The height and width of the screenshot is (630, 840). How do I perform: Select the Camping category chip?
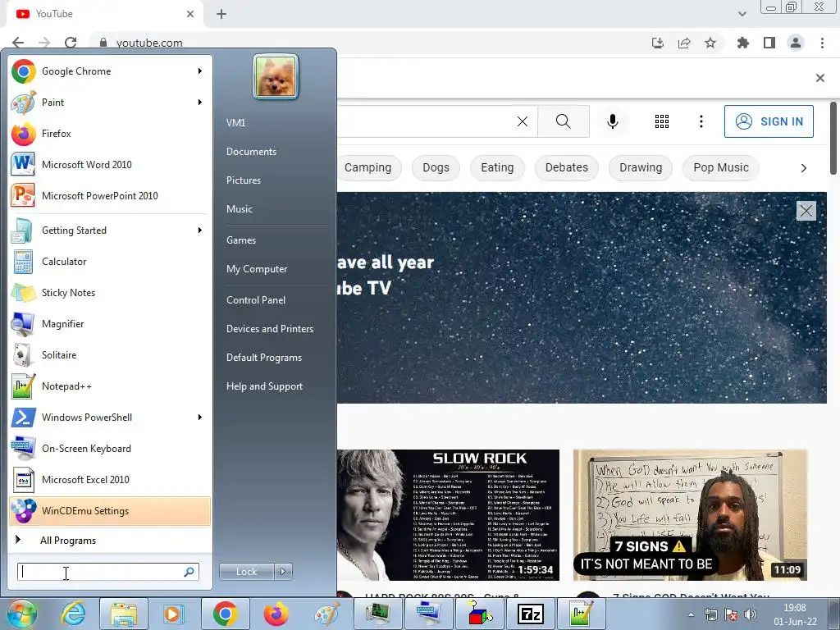tap(368, 167)
